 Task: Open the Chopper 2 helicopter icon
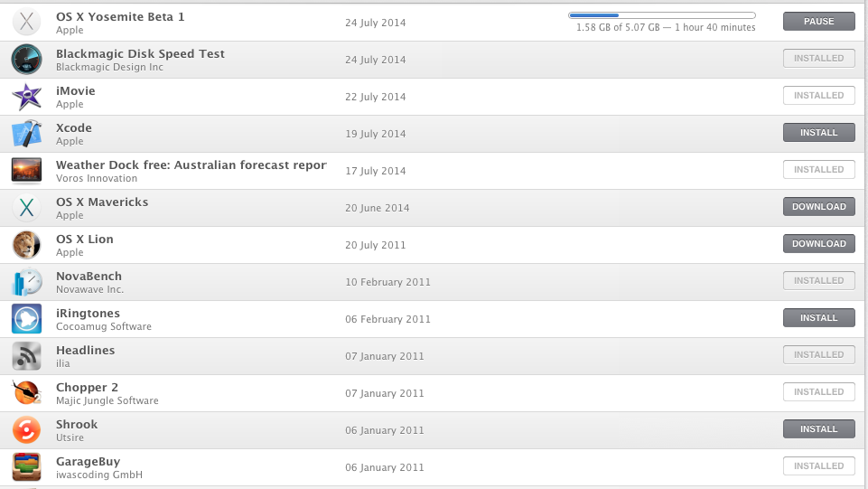click(x=26, y=392)
